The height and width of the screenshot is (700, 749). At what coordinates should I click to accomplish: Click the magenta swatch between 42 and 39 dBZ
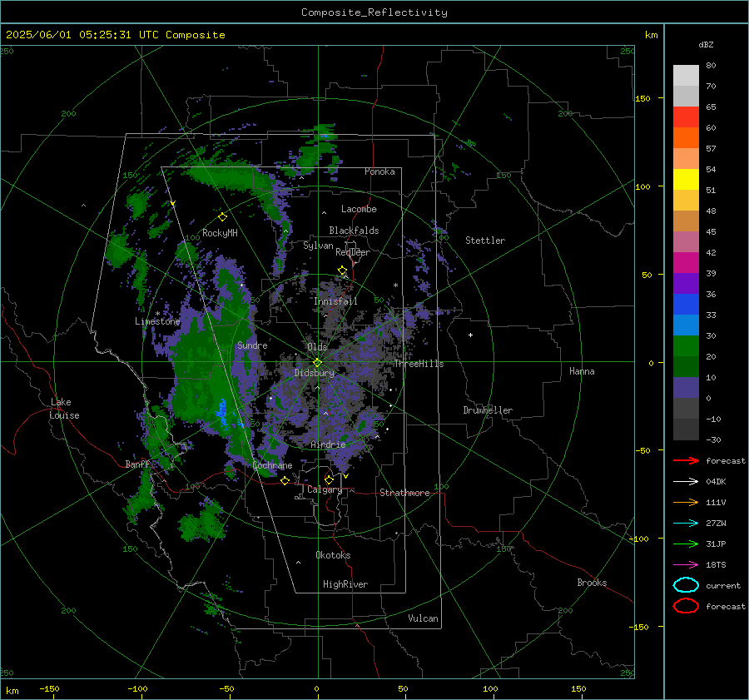[686, 263]
